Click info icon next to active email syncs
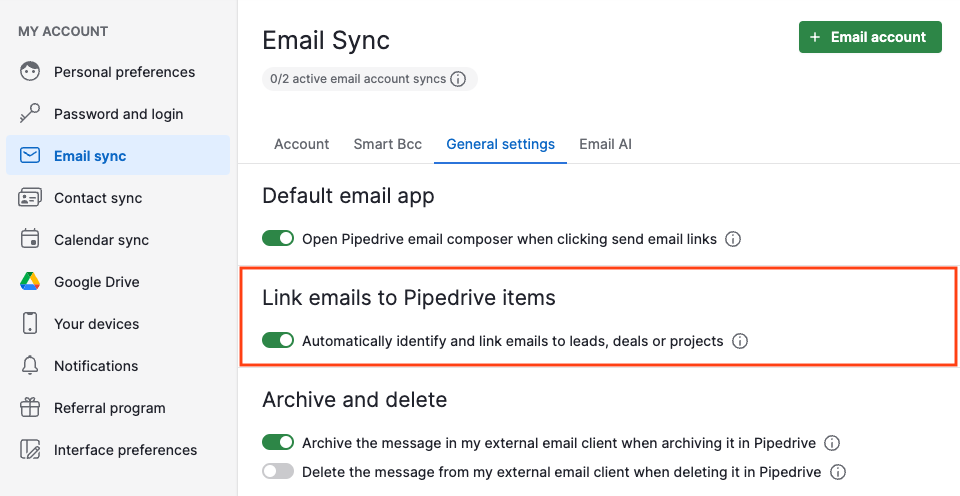 pyautogui.click(x=458, y=79)
